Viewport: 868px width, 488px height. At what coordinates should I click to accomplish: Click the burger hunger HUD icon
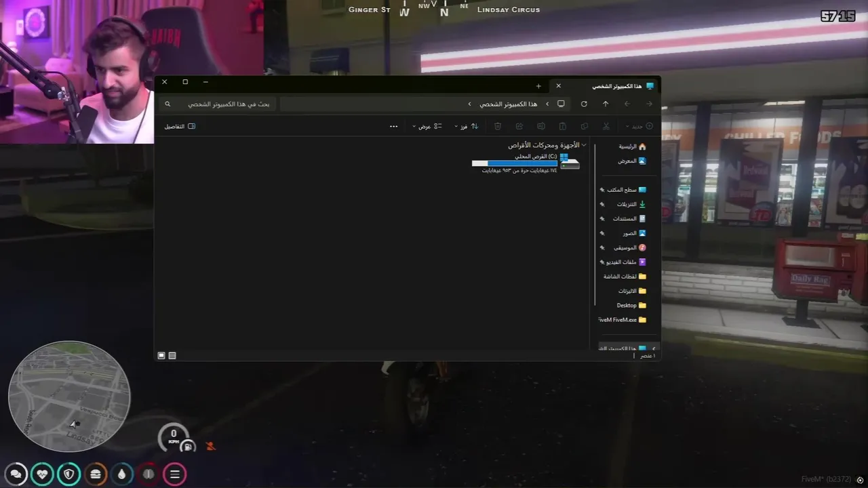click(x=96, y=474)
